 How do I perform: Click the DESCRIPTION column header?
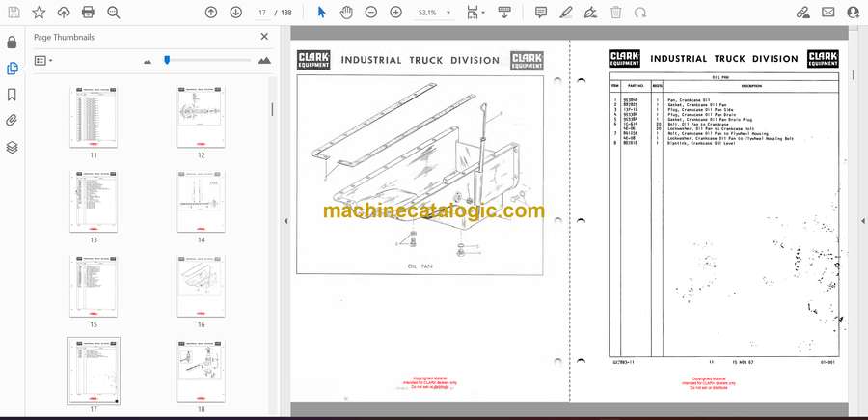coord(750,86)
